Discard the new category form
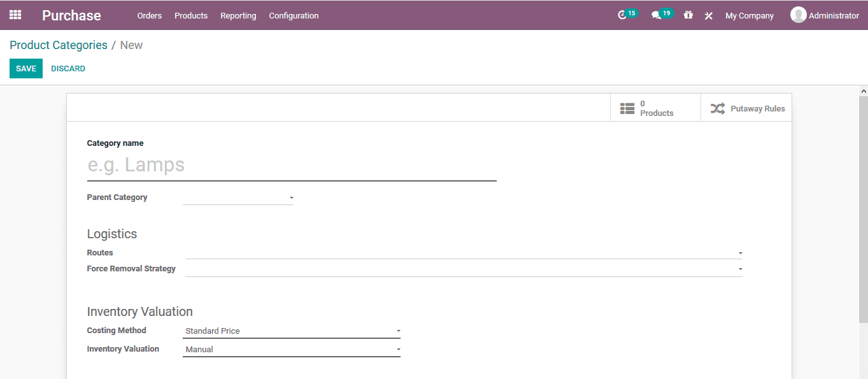Image resolution: width=868 pixels, height=379 pixels. [x=68, y=68]
